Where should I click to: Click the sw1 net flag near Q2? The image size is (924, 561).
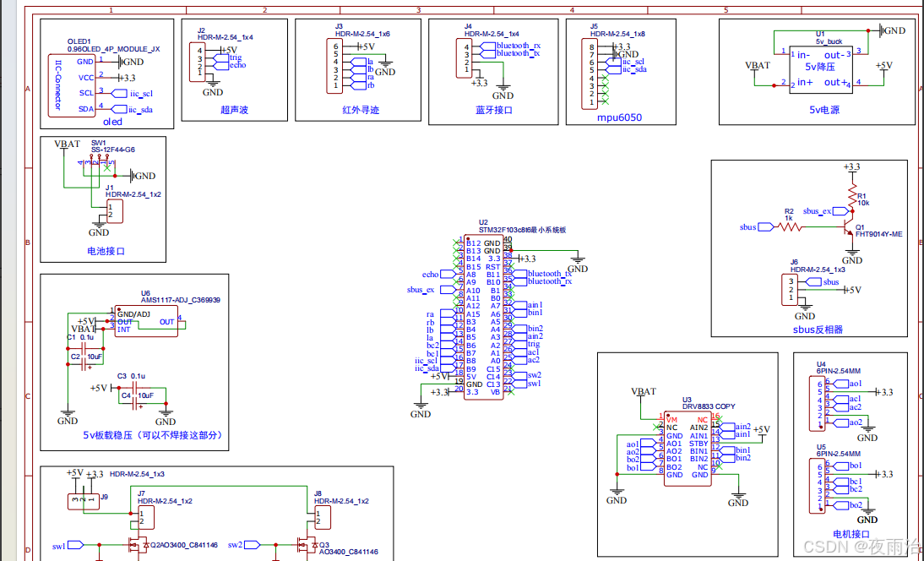77,544
